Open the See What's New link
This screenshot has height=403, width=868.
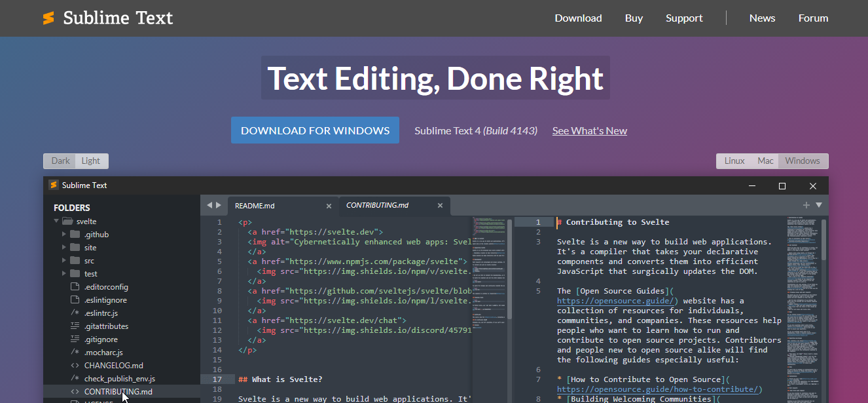[x=589, y=130]
